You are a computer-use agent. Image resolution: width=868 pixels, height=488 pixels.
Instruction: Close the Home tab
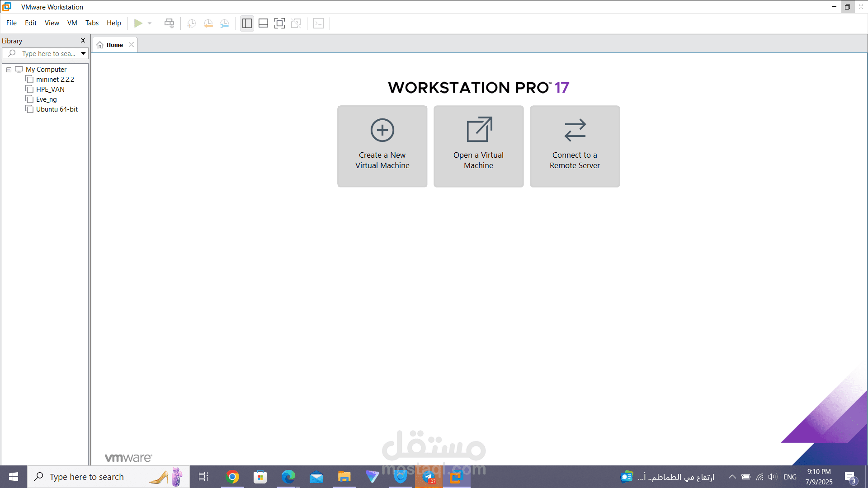click(x=131, y=45)
